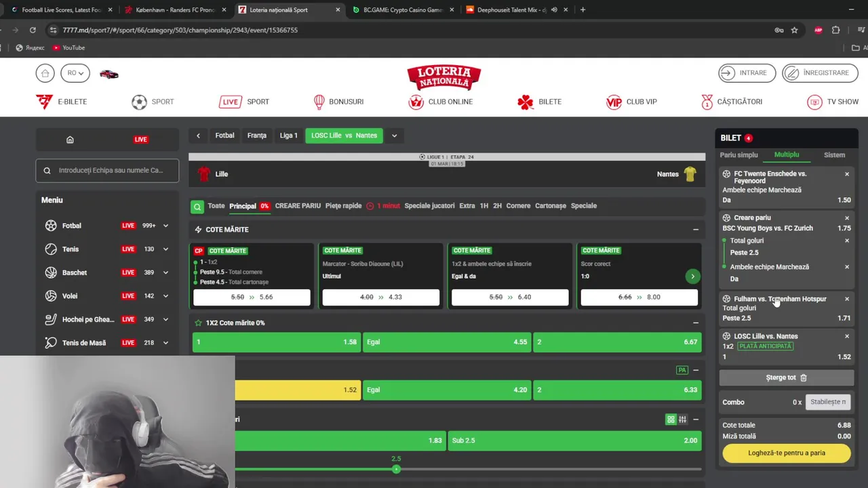Open the SPORT section with football icon

point(153,102)
